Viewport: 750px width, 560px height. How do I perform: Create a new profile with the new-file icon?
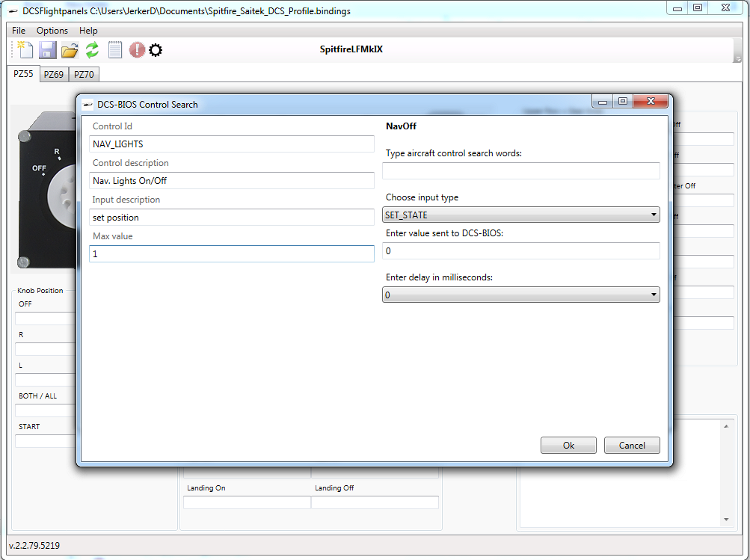point(25,50)
